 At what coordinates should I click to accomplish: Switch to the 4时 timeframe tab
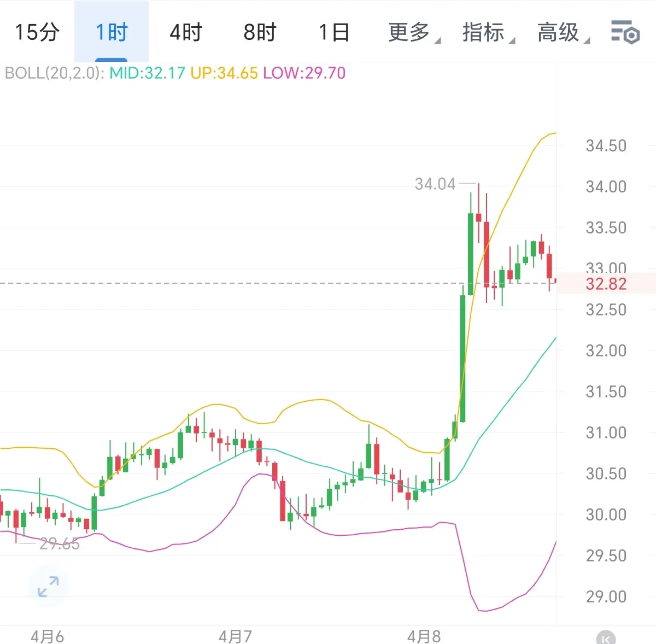(186, 32)
